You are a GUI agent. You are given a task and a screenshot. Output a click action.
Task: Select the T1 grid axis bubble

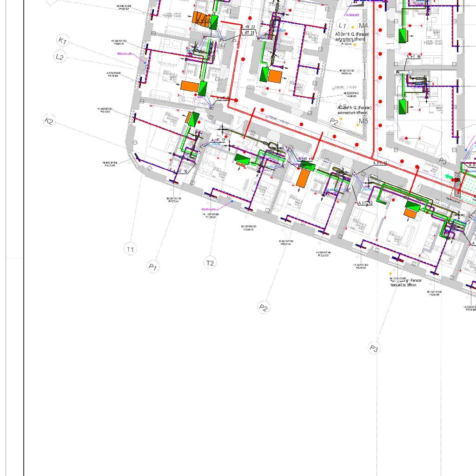pos(130,249)
